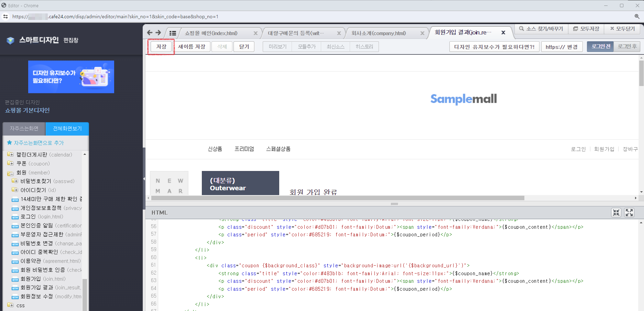
Task: Click 로그인 link in preview
Action: click(x=578, y=149)
